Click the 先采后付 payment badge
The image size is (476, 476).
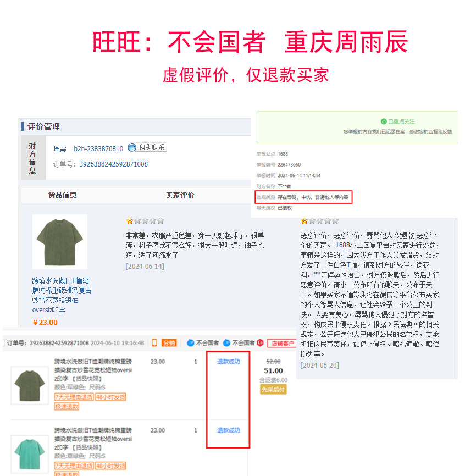pos(273,390)
